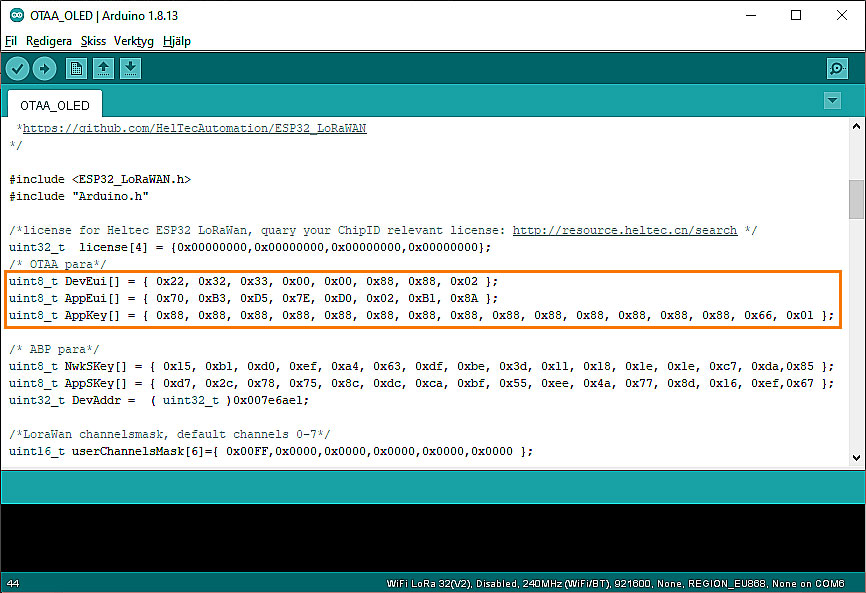Expand the tab options dropdown arrow
Screen dimensions: 866x593
[x=832, y=101]
